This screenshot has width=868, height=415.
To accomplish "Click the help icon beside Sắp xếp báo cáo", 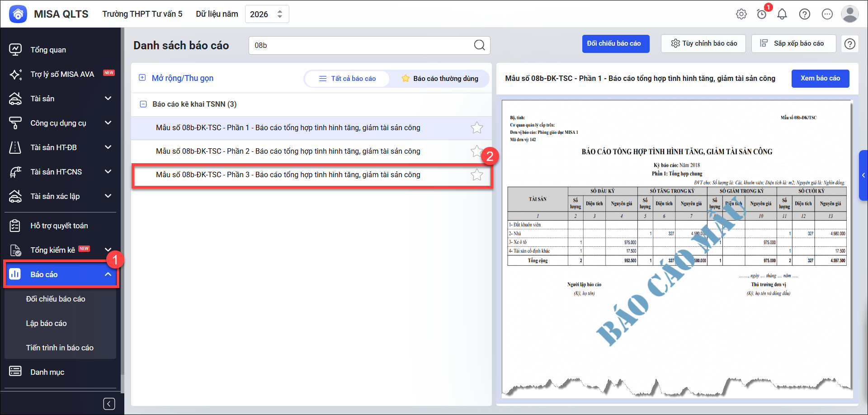I will [x=850, y=44].
